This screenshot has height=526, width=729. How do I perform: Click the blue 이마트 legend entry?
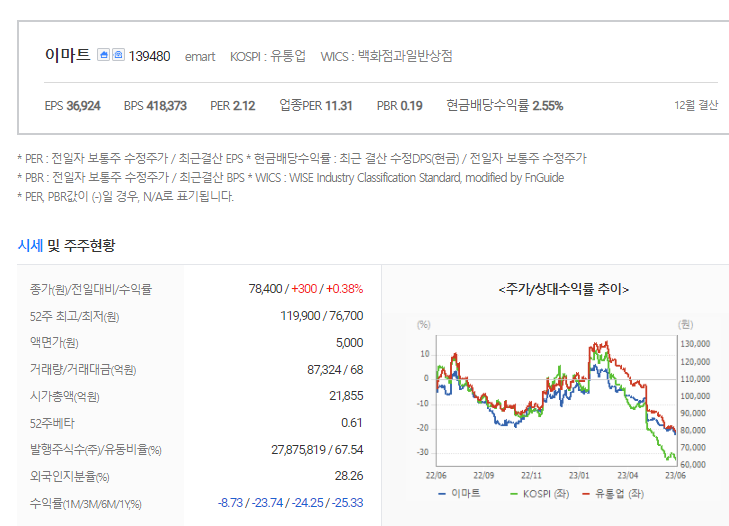459,493
